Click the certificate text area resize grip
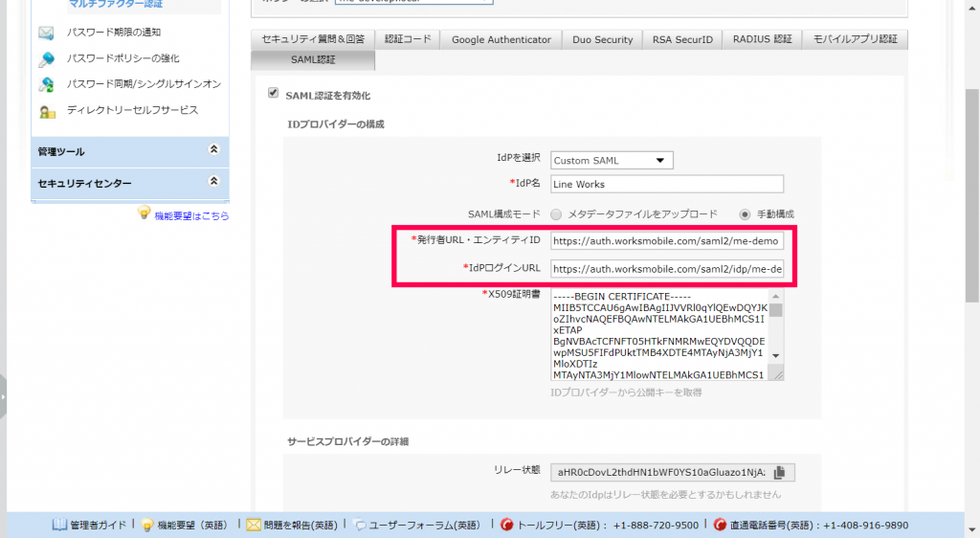The height and width of the screenshot is (538, 980). [x=778, y=375]
